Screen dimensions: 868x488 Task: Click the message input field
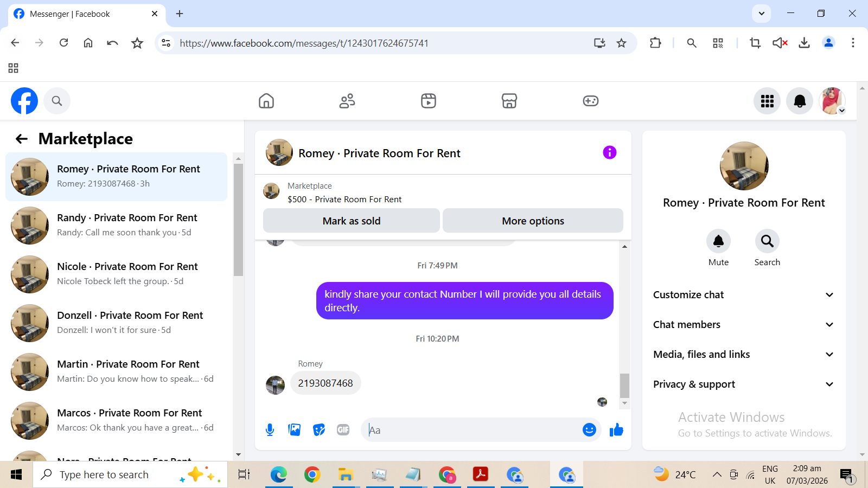click(x=472, y=430)
